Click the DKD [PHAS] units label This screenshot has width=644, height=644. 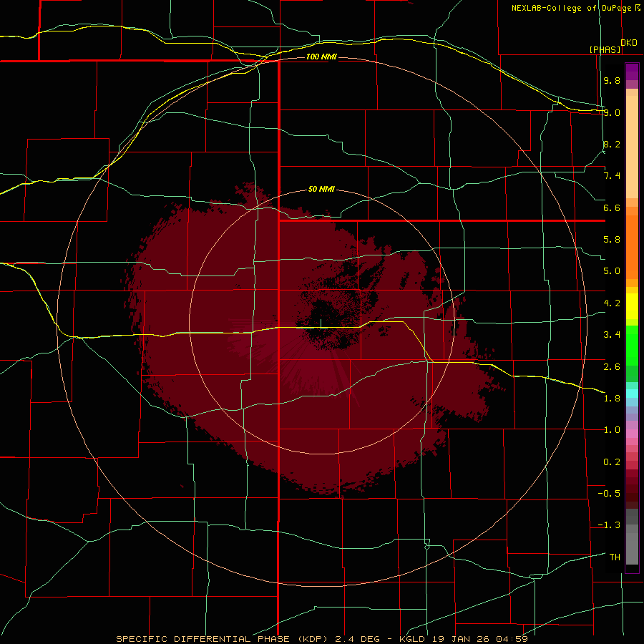(x=614, y=46)
